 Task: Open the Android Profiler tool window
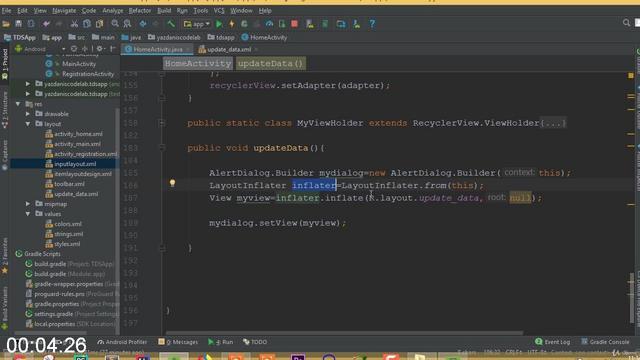[122, 342]
